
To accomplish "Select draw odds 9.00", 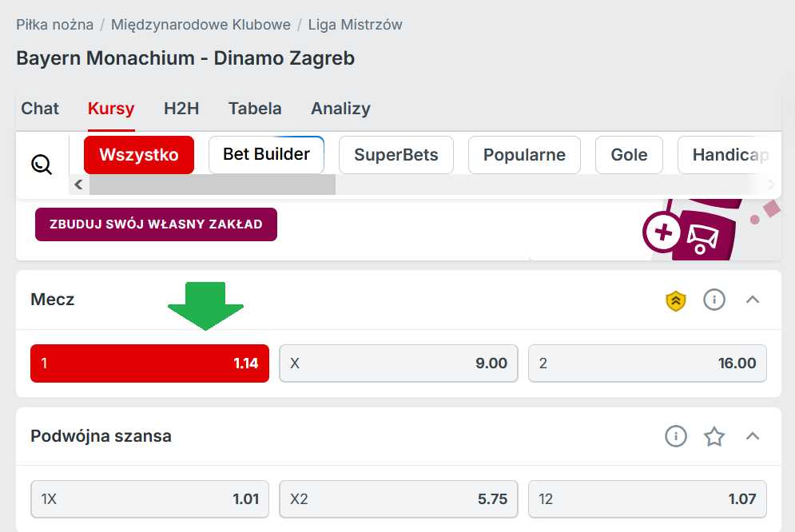I will (x=398, y=363).
